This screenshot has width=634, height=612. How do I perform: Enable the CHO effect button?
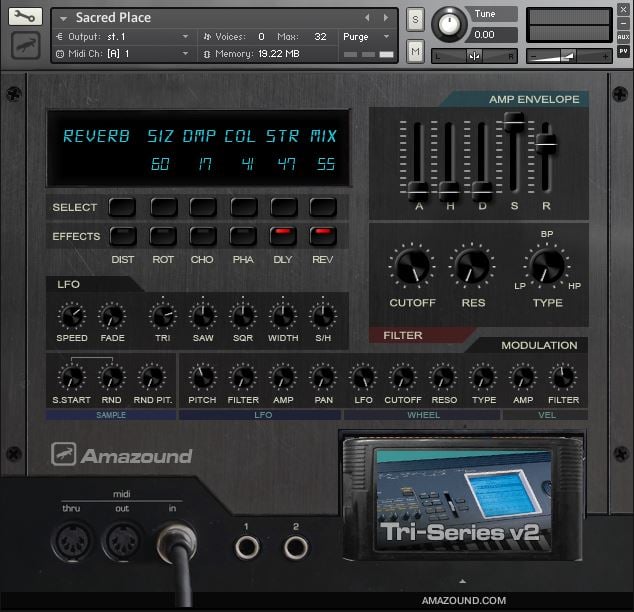(203, 236)
